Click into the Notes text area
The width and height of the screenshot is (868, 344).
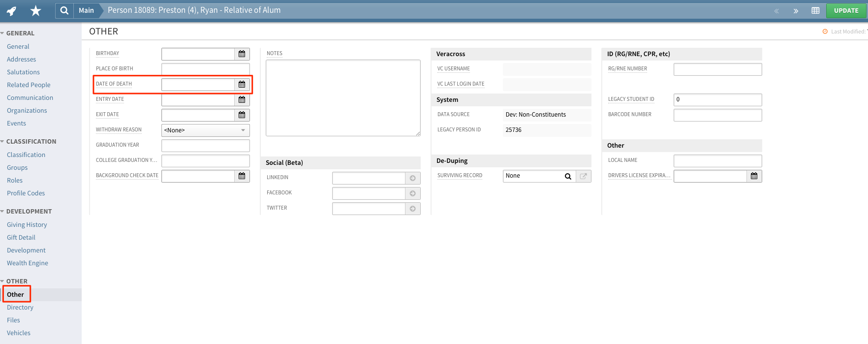(x=343, y=98)
